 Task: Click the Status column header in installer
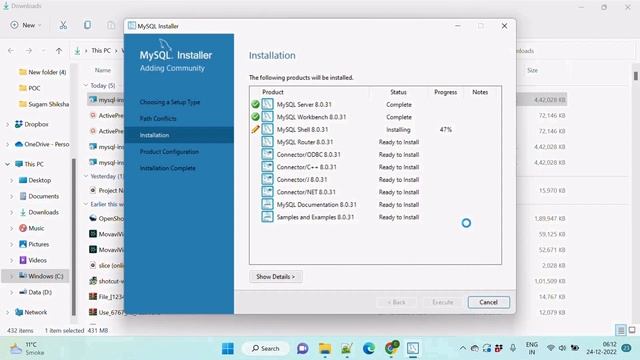tap(398, 92)
